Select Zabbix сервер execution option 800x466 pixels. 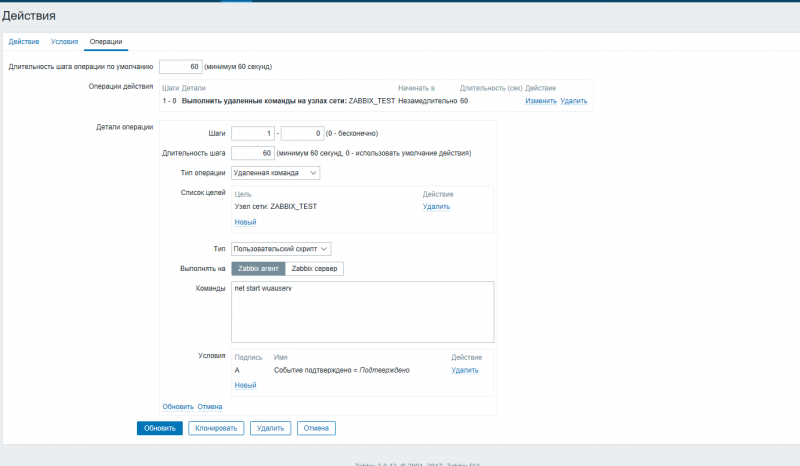(x=314, y=268)
